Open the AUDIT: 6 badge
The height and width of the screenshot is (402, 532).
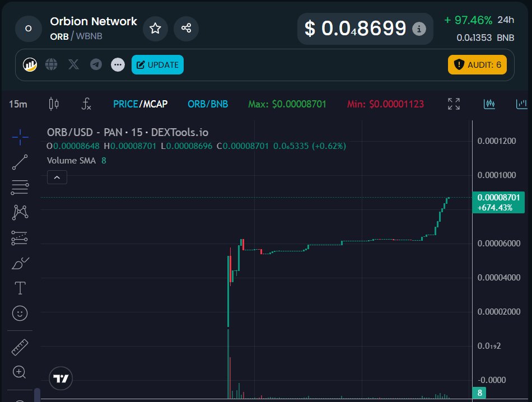tap(477, 64)
